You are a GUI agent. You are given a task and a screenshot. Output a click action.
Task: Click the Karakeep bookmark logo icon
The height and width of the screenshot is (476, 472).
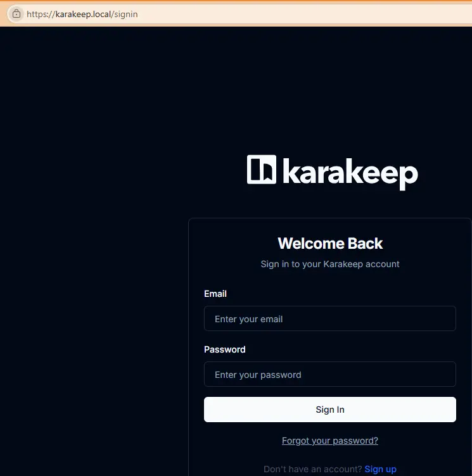tap(262, 170)
